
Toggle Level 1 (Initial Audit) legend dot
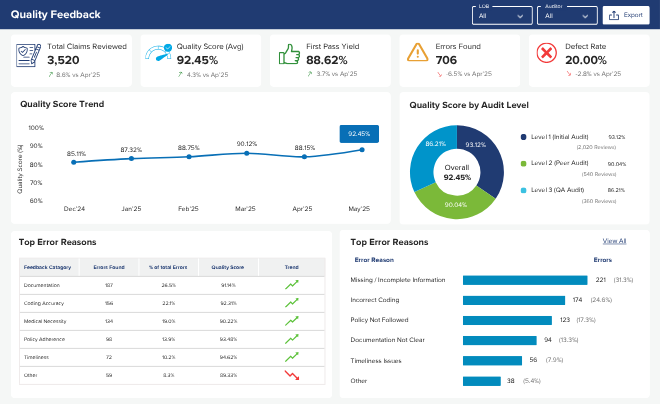(523, 137)
